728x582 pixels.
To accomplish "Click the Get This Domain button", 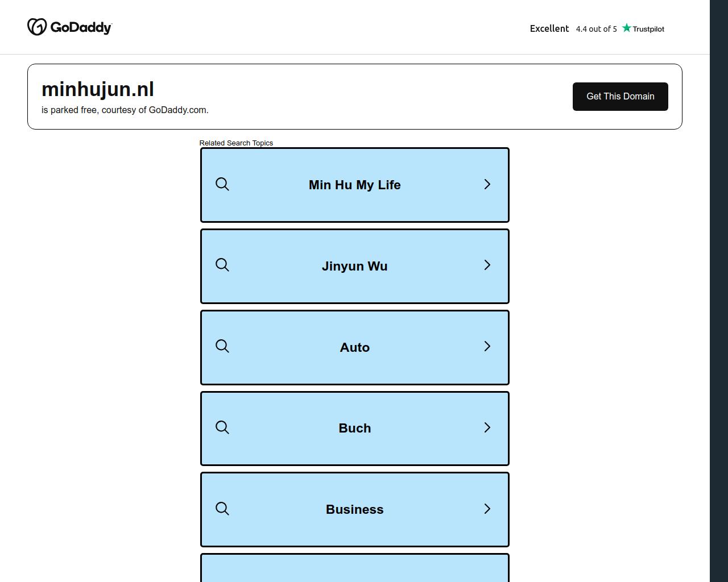I will pyautogui.click(x=621, y=97).
